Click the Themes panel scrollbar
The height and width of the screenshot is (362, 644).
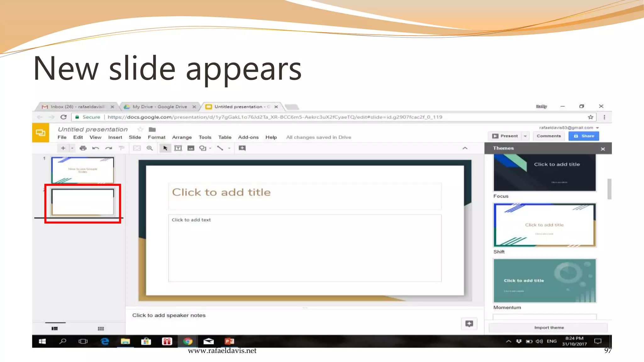[x=609, y=189]
